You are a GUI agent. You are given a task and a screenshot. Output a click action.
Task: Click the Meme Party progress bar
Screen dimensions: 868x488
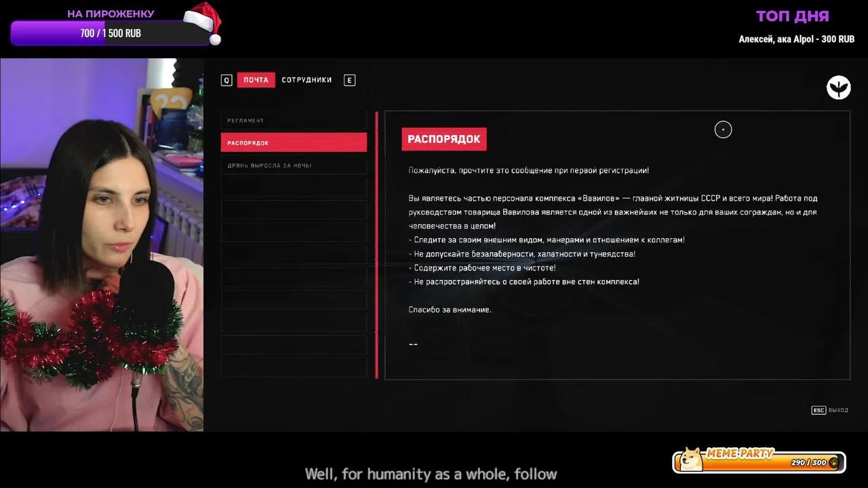coord(759,462)
